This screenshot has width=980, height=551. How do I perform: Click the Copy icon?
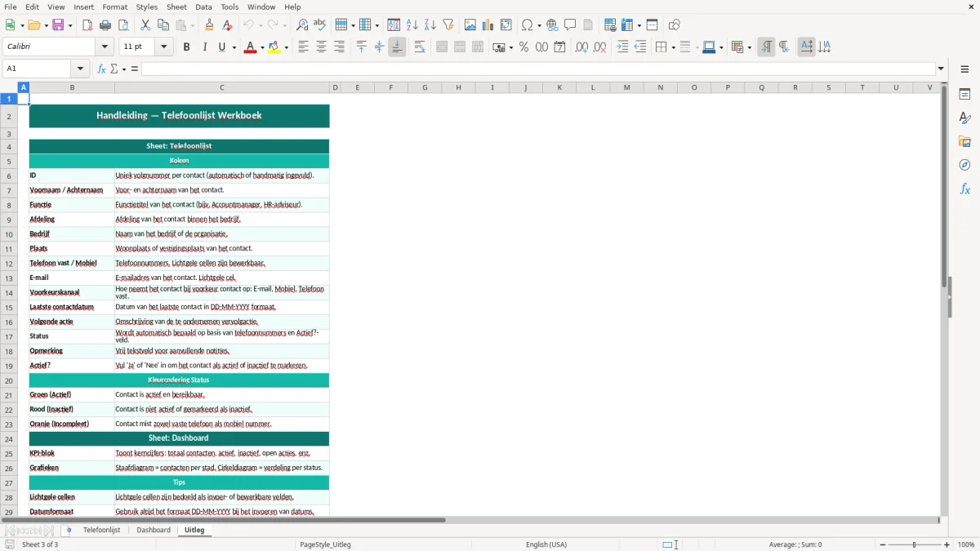click(163, 25)
